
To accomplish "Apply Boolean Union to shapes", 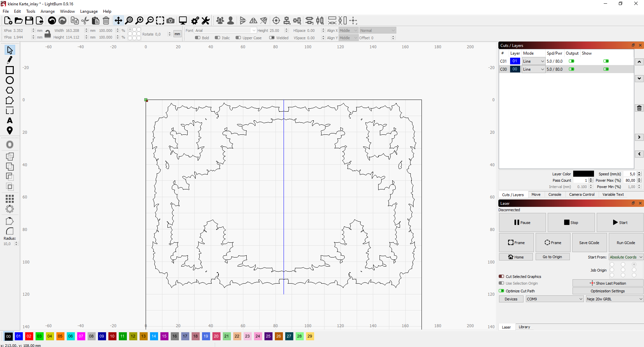I will click(x=10, y=156).
